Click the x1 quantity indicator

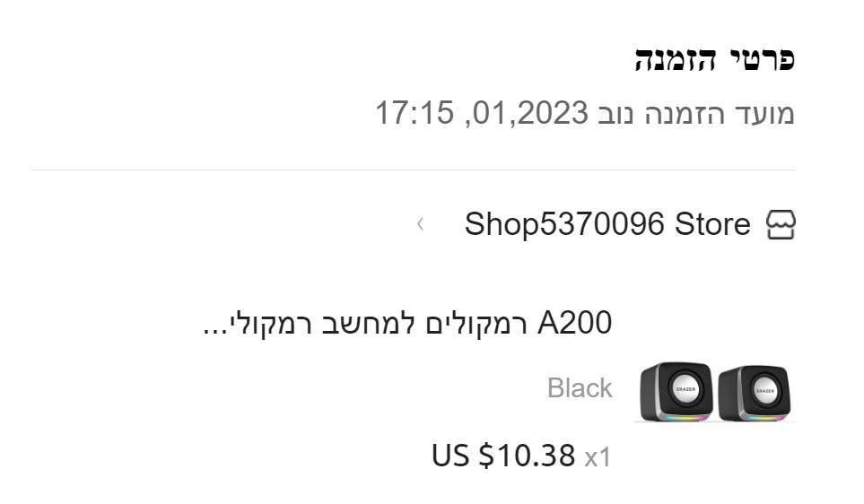[x=598, y=458]
